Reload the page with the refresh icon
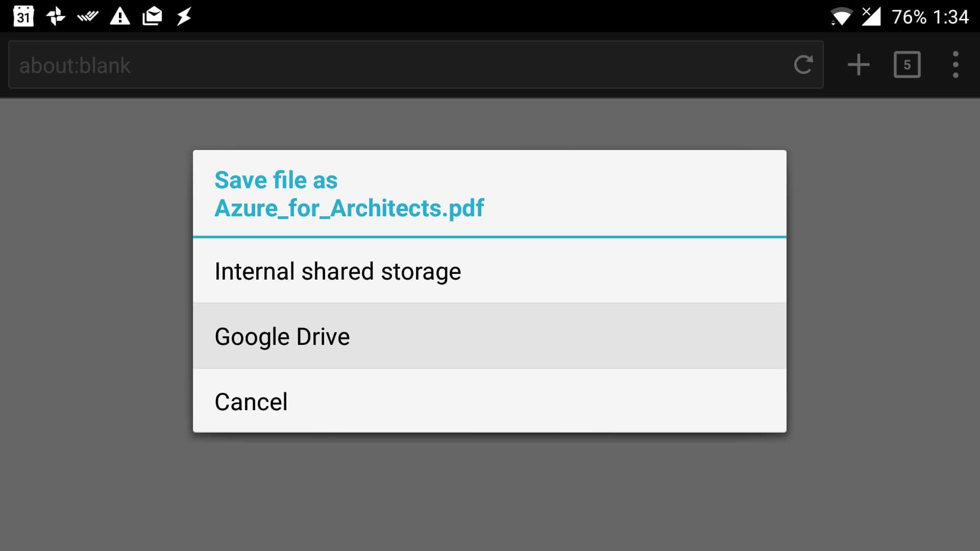Image resolution: width=980 pixels, height=551 pixels. point(803,65)
